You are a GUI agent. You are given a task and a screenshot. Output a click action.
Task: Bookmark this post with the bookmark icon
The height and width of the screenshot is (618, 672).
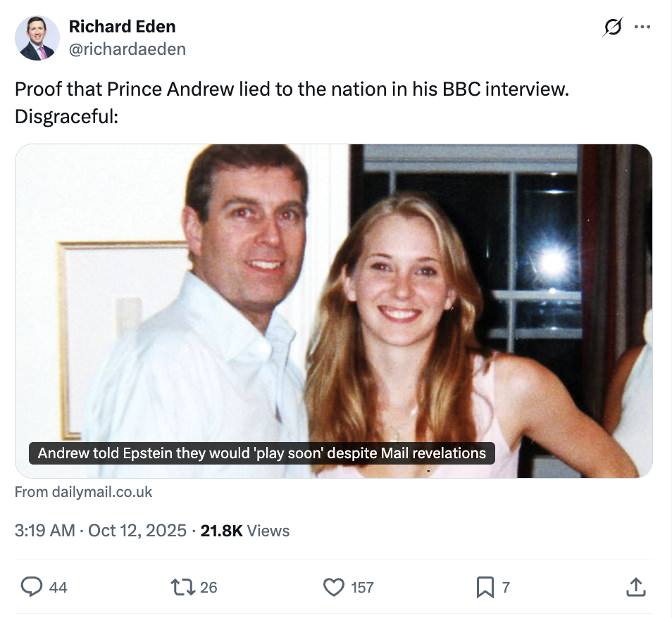click(x=485, y=586)
